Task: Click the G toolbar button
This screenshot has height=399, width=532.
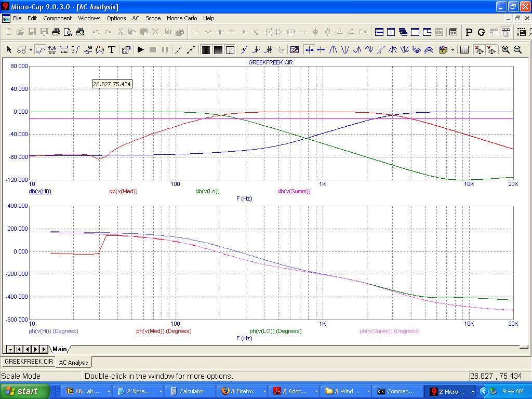Action: (481, 32)
